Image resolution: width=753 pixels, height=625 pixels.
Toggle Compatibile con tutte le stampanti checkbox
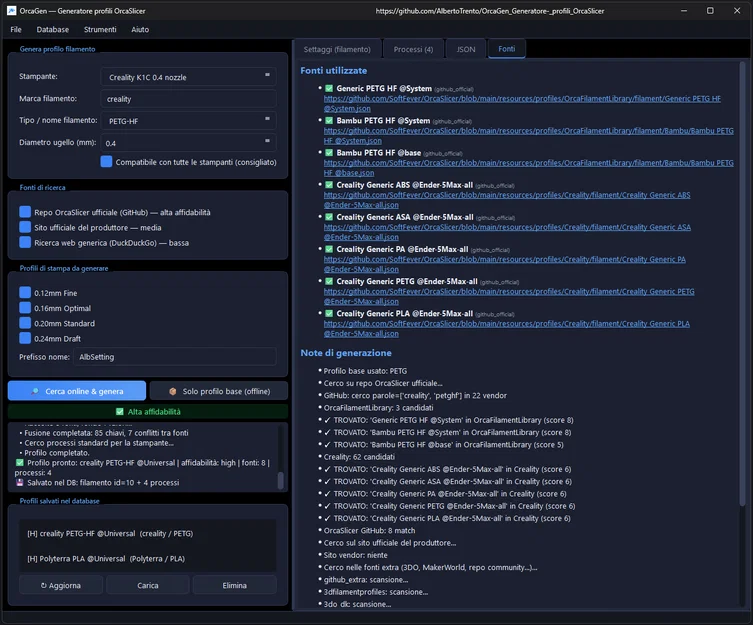click(x=107, y=162)
